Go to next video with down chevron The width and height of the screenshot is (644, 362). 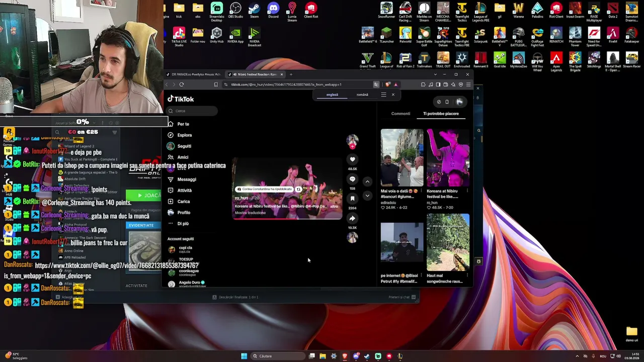pyautogui.click(x=367, y=196)
